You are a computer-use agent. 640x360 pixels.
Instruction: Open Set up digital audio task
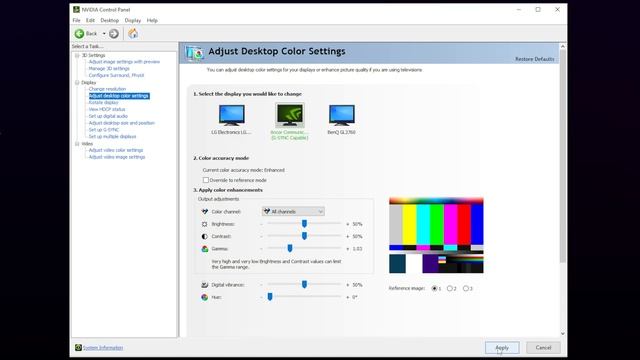pos(108,116)
